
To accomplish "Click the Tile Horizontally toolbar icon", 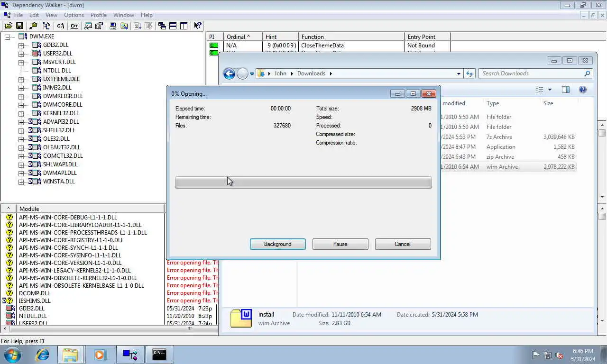I will 173,26.
